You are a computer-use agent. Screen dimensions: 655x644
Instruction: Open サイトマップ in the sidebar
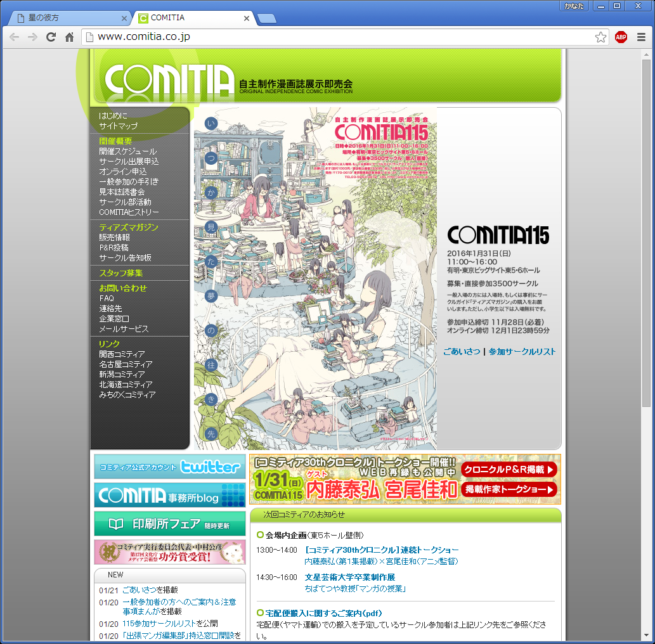pos(118,126)
